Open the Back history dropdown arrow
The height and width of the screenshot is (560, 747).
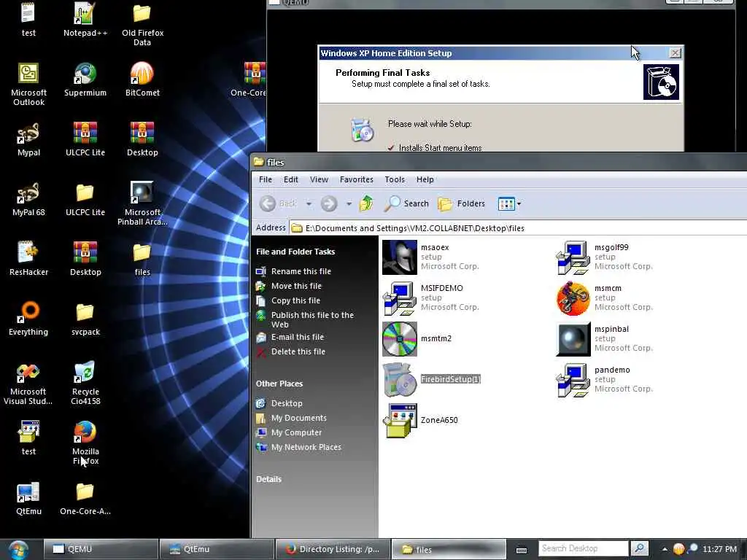309,204
